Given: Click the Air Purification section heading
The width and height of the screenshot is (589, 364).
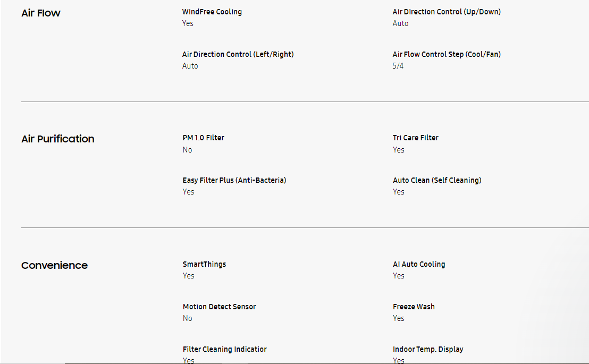Looking at the screenshot, I should point(58,139).
